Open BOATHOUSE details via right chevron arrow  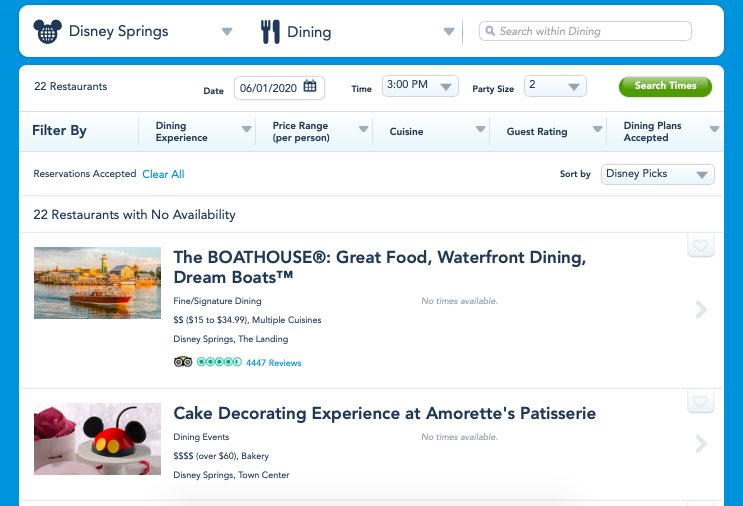click(701, 310)
